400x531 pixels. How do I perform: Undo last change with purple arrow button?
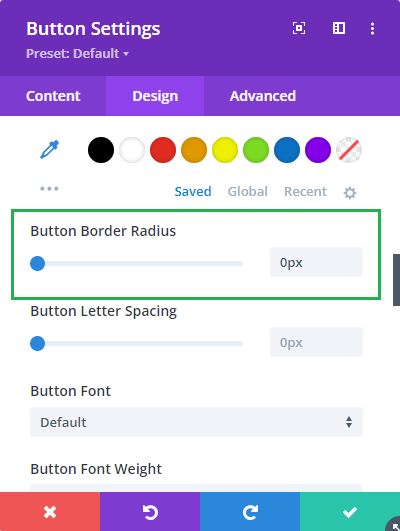(150, 511)
